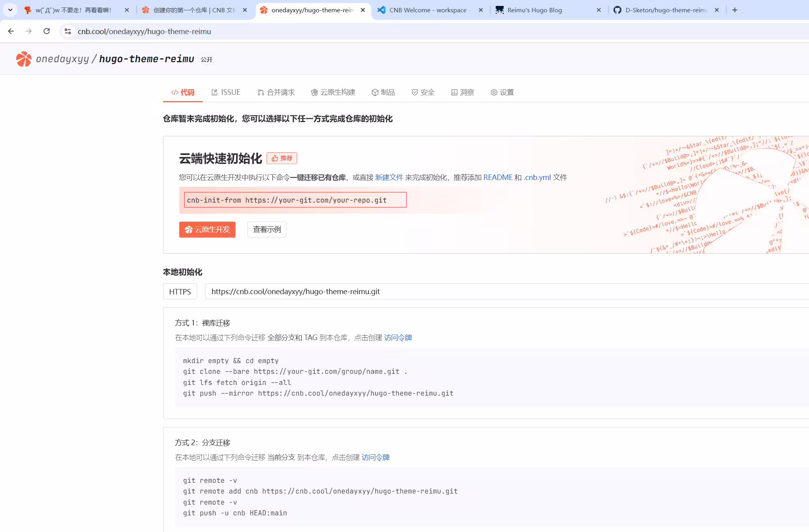This screenshot has height=532, width=809.
Task: Open the 制品 tab
Action: [383, 92]
